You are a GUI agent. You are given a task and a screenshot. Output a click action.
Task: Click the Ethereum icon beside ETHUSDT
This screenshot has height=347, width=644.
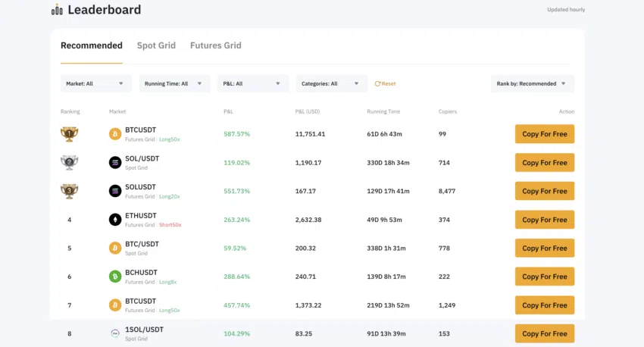pyautogui.click(x=115, y=220)
